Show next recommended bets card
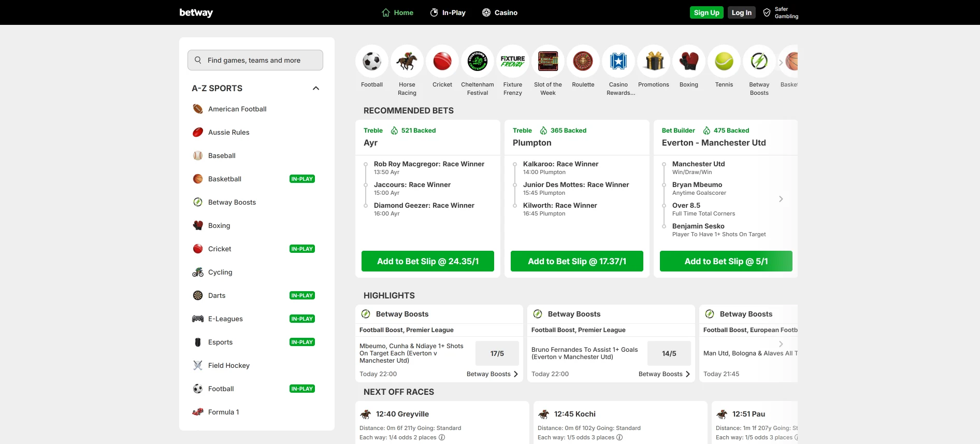This screenshot has width=980, height=444. [781, 199]
